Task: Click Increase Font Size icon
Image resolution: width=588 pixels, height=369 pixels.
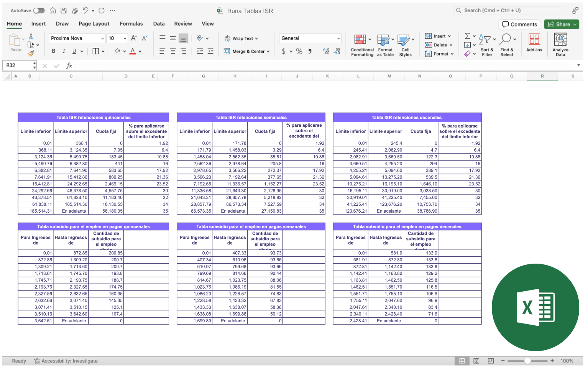Action: click(x=134, y=38)
